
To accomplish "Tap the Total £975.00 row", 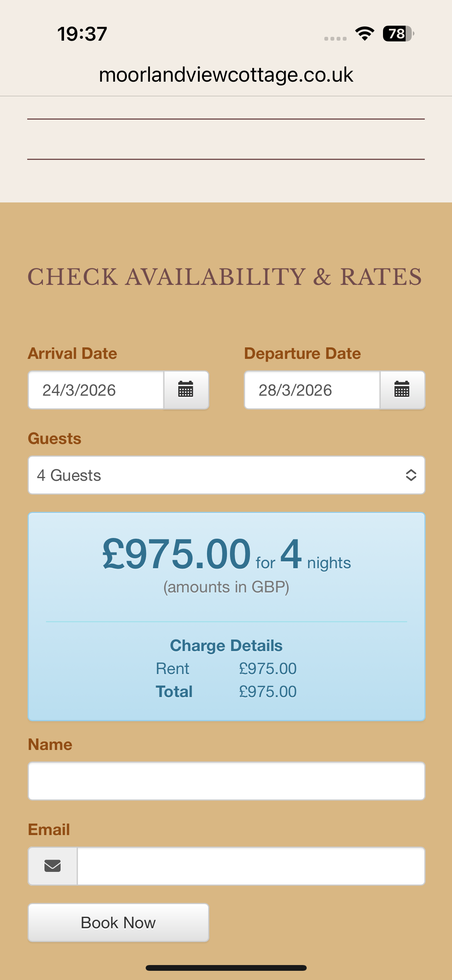I will tap(226, 692).
